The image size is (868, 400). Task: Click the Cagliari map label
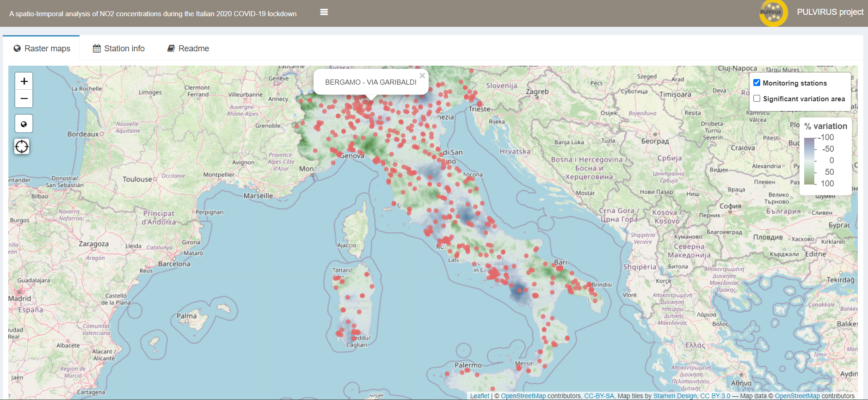357,345
